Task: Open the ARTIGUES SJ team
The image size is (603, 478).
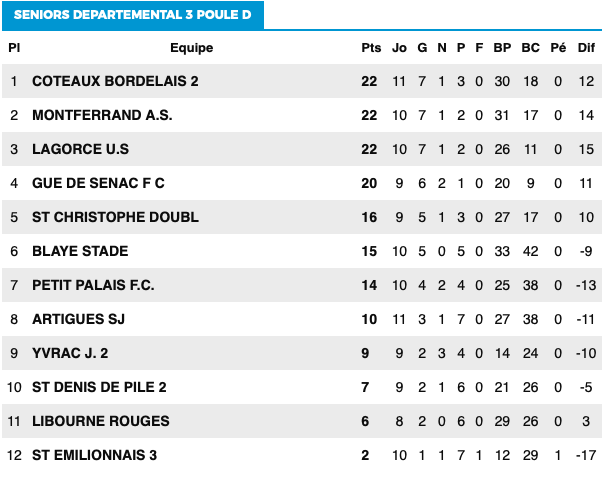Action: click(x=78, y=319)
